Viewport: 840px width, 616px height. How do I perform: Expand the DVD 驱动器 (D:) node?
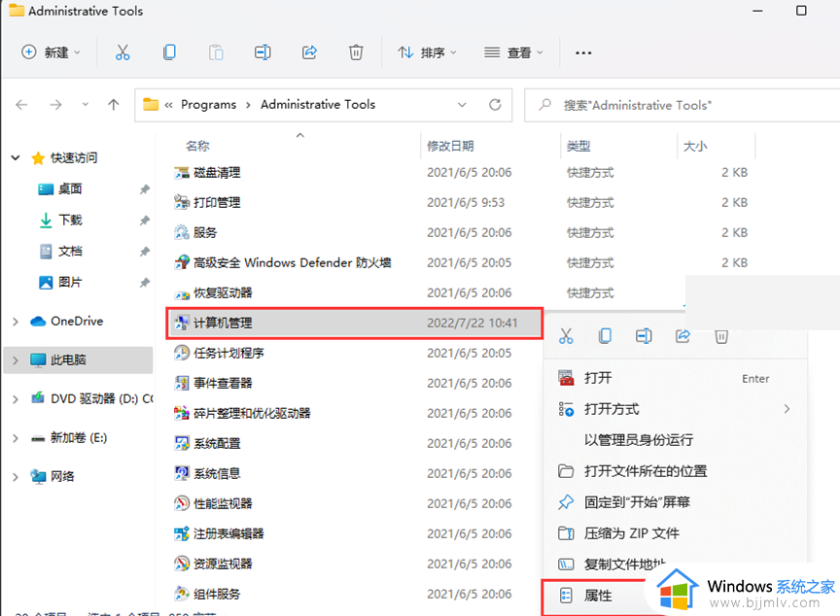[x=16, y=399]
